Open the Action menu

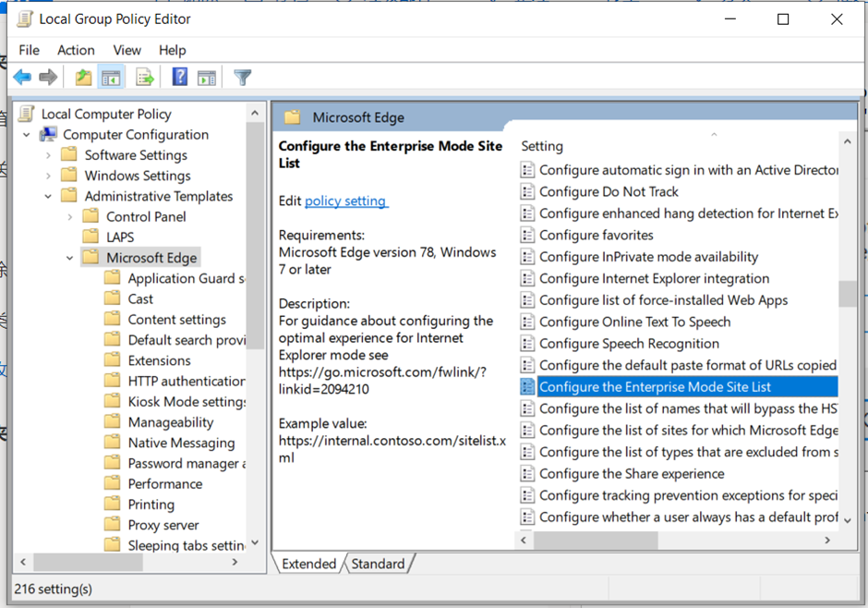(76, 50)
